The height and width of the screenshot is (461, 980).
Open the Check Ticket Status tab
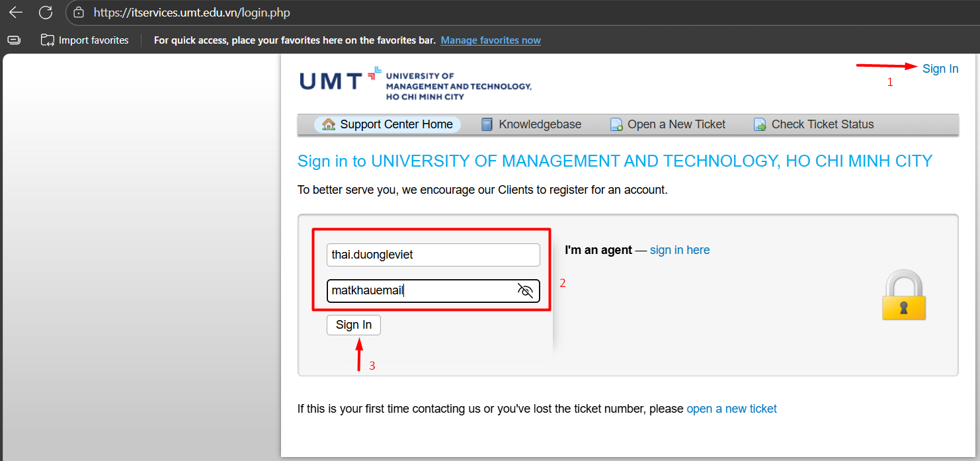[x=822, y=124]
